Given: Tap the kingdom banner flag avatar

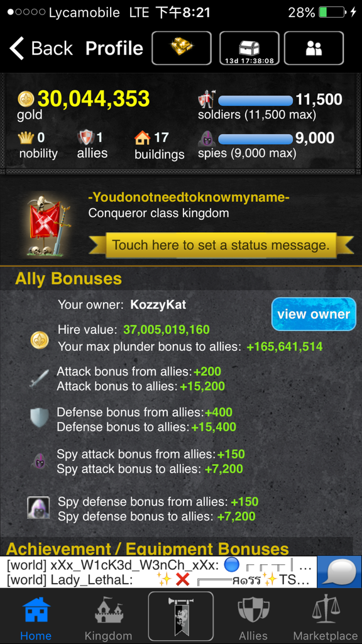Looking at the screenshot, I should [46, 225].
